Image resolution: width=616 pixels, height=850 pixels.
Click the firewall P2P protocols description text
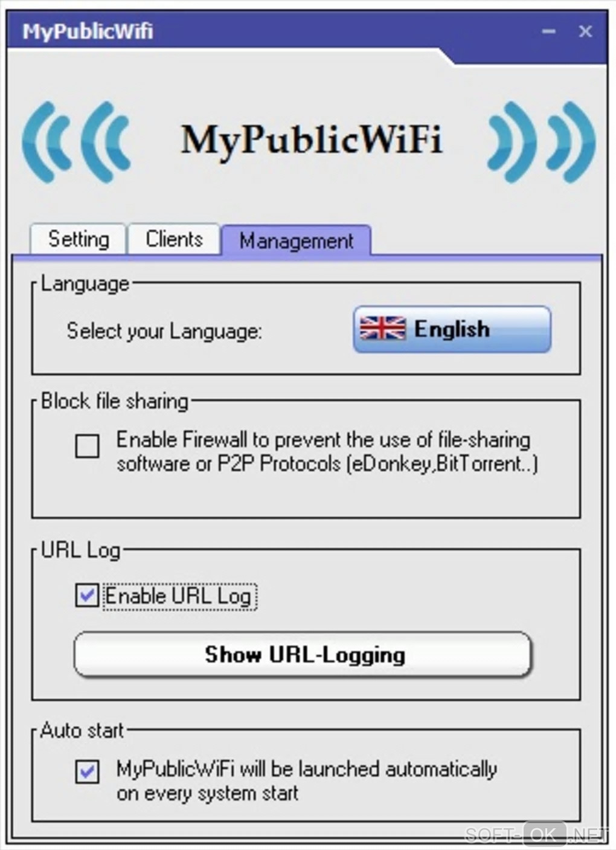click(327, 452)
